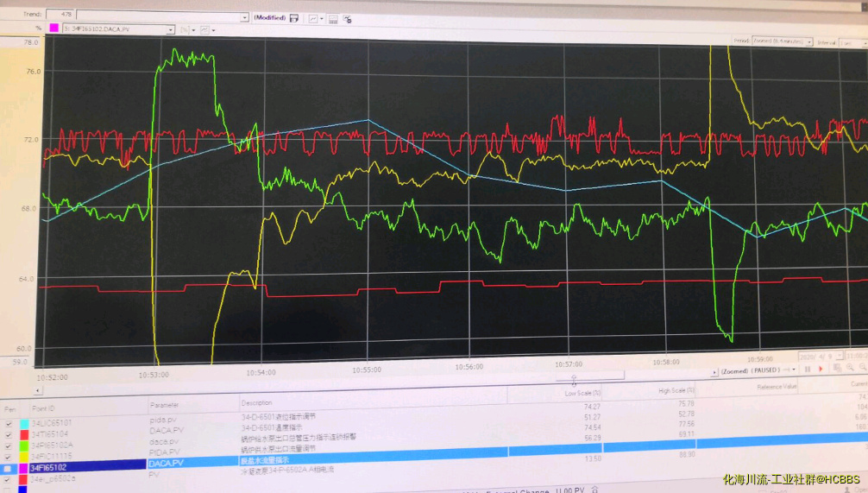Click the save trend floppy-disk icon
The height and width of the screenshot is (493, 868).
coord(294,18)
